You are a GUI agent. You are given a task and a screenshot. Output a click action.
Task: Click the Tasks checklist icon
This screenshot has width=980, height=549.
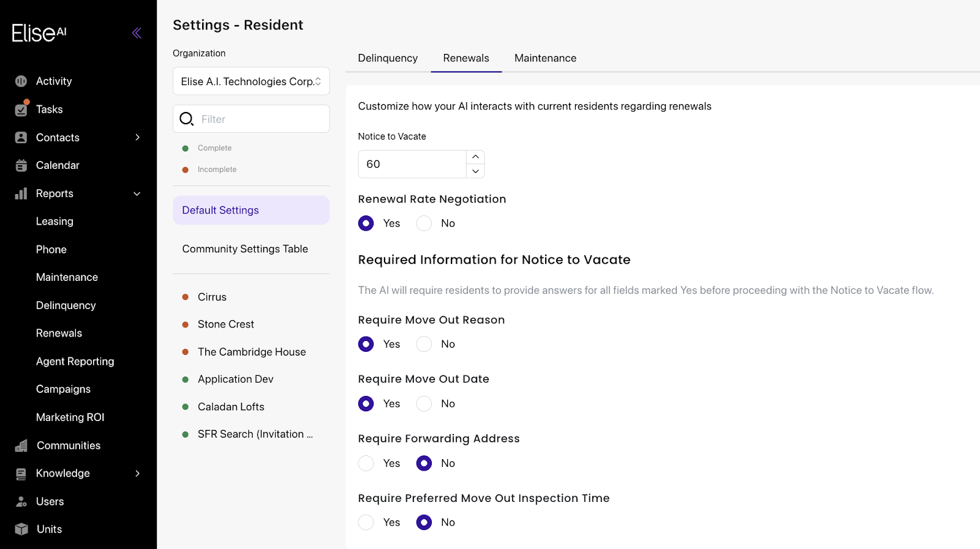coord(21,109)
